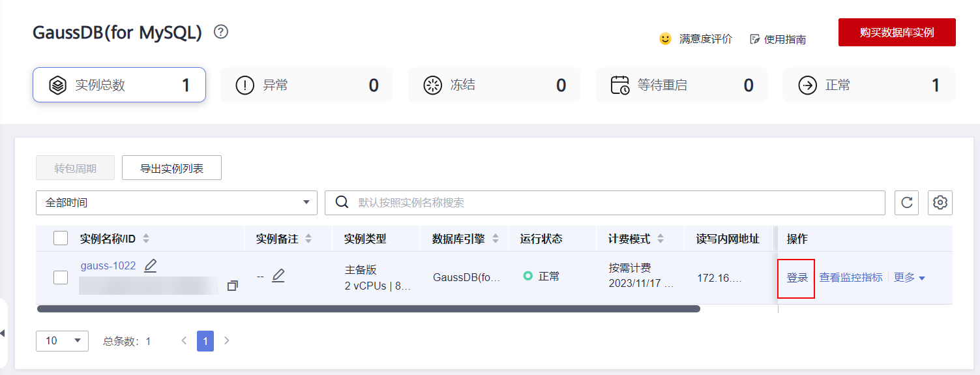Open the 全部时间 time filter dropdown
The width and height of the screenshot is (980, 375).
click(x=177, y=203)
